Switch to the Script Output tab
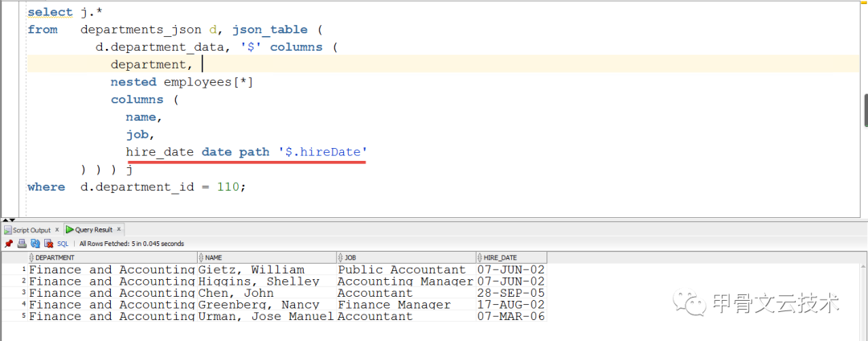 tap(31, 230)
